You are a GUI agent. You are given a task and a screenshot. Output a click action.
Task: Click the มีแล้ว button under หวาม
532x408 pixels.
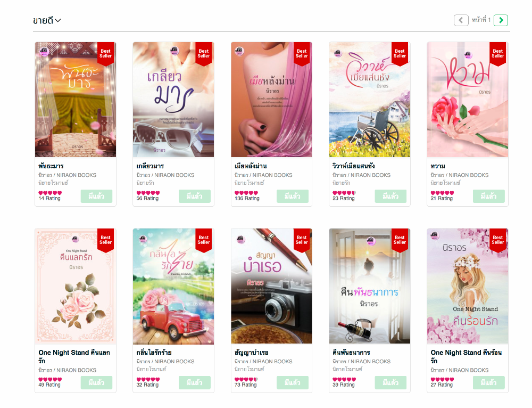click(488, 196)
